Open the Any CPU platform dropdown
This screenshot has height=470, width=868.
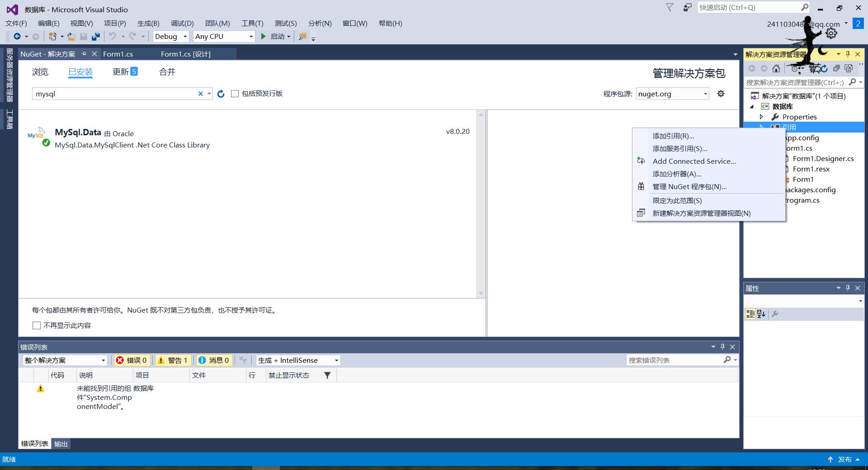[224, 37]
